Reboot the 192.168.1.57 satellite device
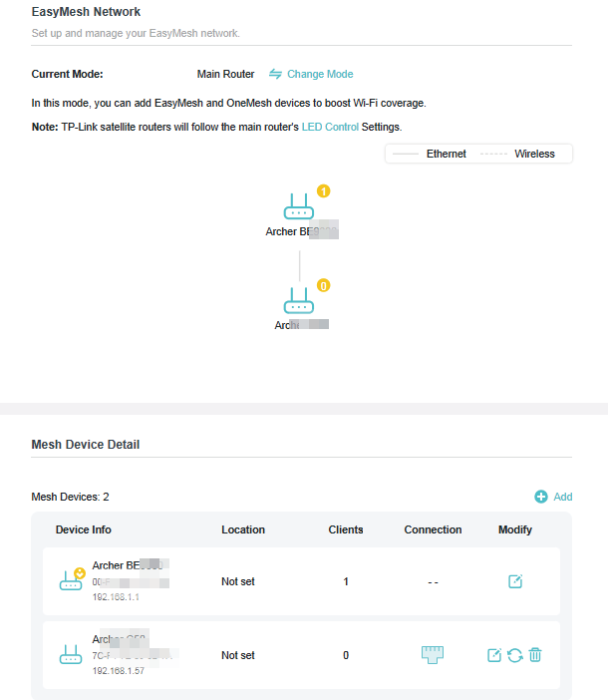This screenshot has height=700, width=608. 514,655
